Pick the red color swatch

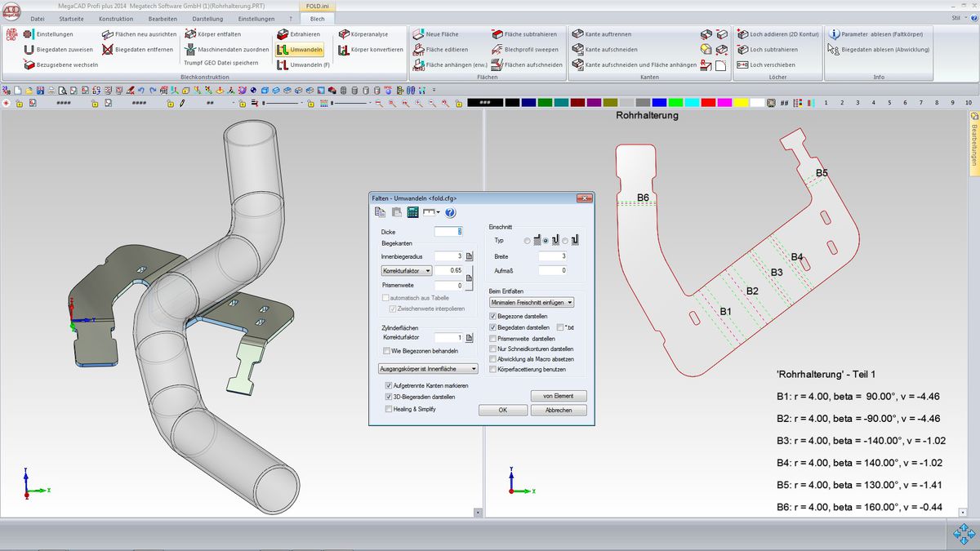click(708, 103)
